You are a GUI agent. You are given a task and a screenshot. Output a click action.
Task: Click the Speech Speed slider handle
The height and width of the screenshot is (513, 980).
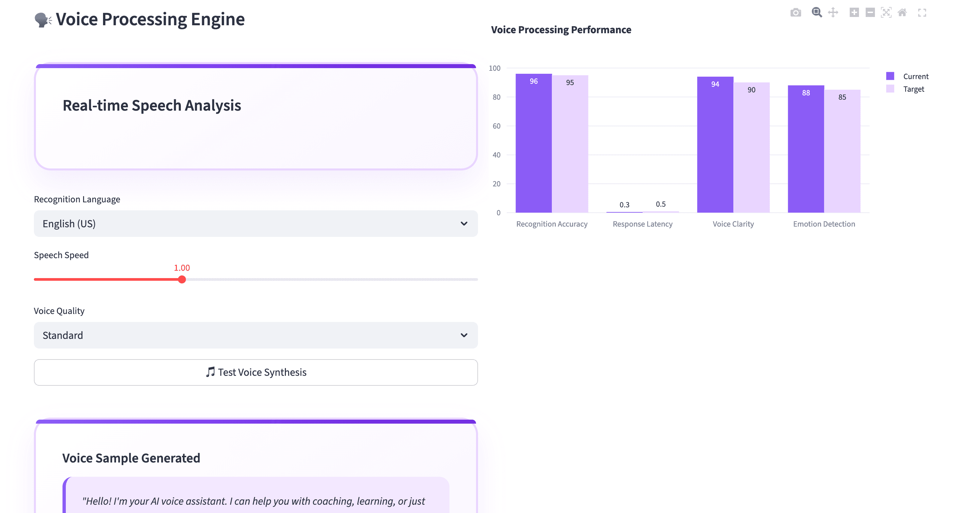coord(182,279)
